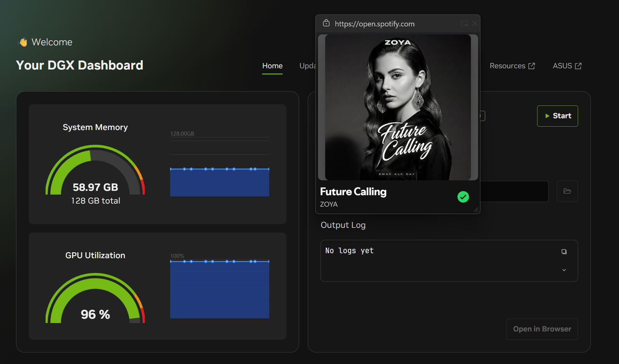
Task: Close the Spotify mini player popup
Action: point(475,23)
